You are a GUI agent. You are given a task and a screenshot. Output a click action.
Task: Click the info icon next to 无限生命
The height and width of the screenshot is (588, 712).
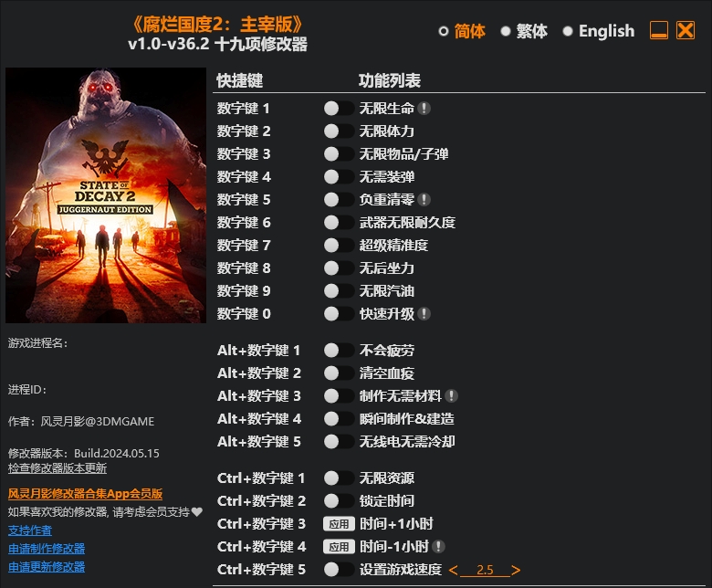424,109
